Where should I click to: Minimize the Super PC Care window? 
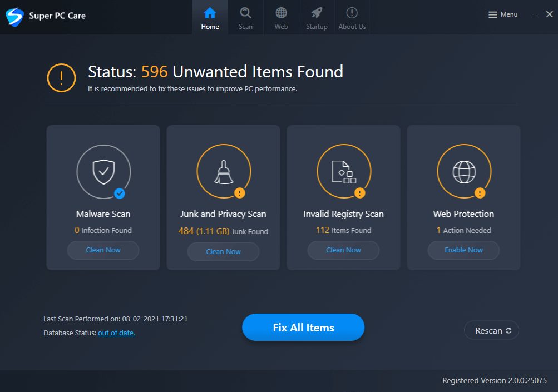533,14
